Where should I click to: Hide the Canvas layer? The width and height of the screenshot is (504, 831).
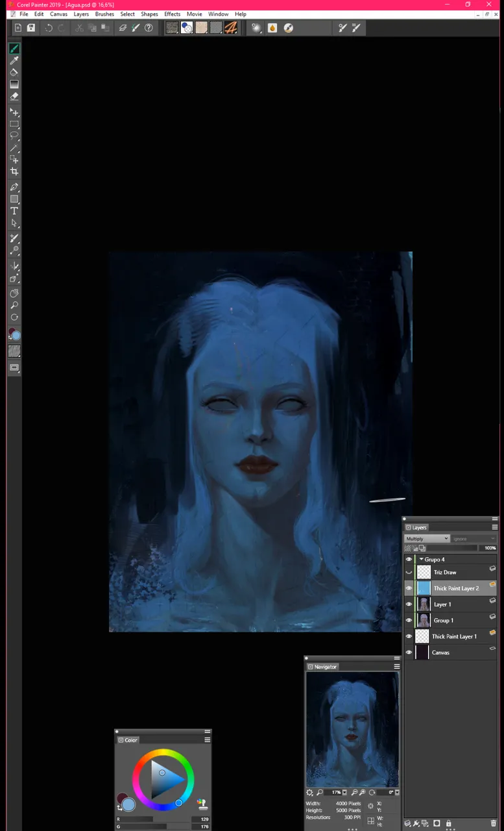coord(409,652)
